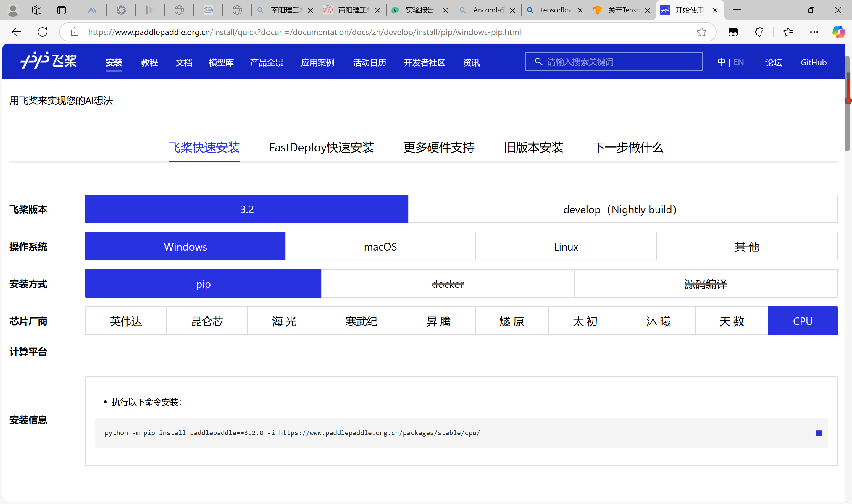Select 昆仑芯 chip vendor
Image resolution: width=852 pixels, height=504 pixels.
207,321
